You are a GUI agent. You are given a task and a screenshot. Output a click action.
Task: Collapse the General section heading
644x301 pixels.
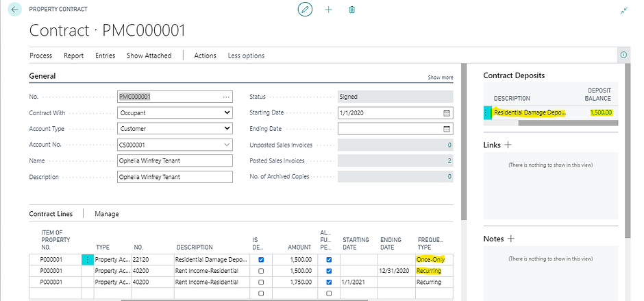42,76
